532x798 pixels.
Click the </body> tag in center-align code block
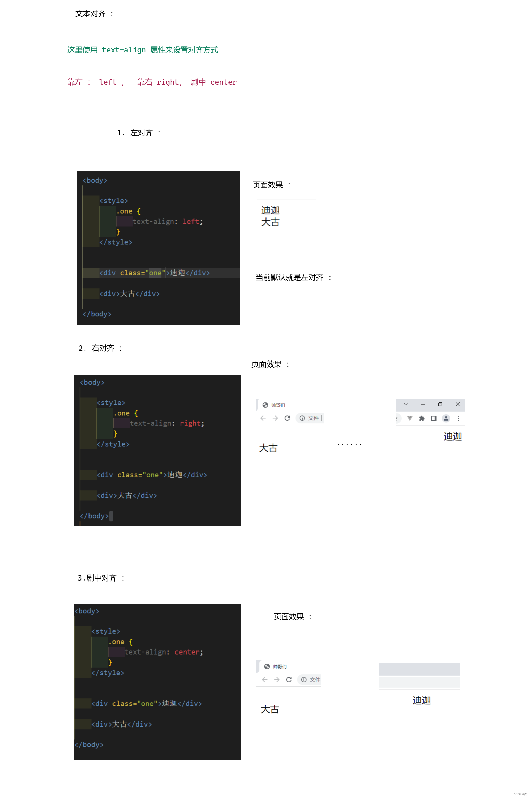coord(89,745)
